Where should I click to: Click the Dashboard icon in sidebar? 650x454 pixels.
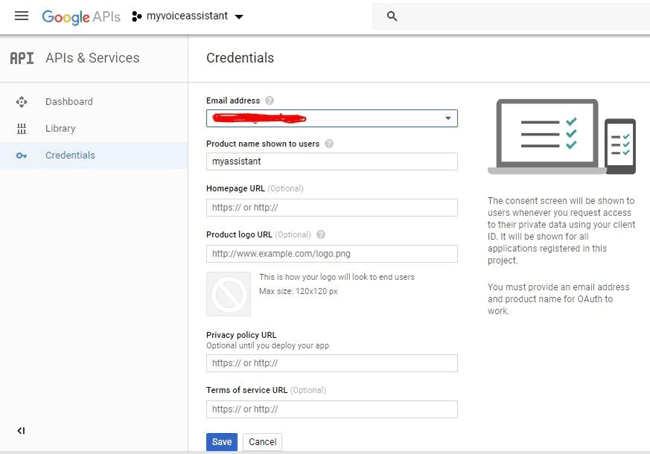point(22,102)
